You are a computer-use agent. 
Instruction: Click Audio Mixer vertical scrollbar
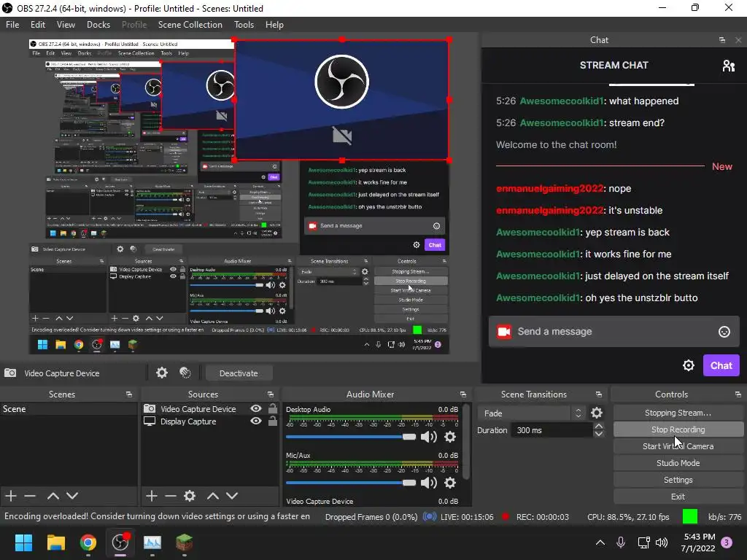coord(466,441)
